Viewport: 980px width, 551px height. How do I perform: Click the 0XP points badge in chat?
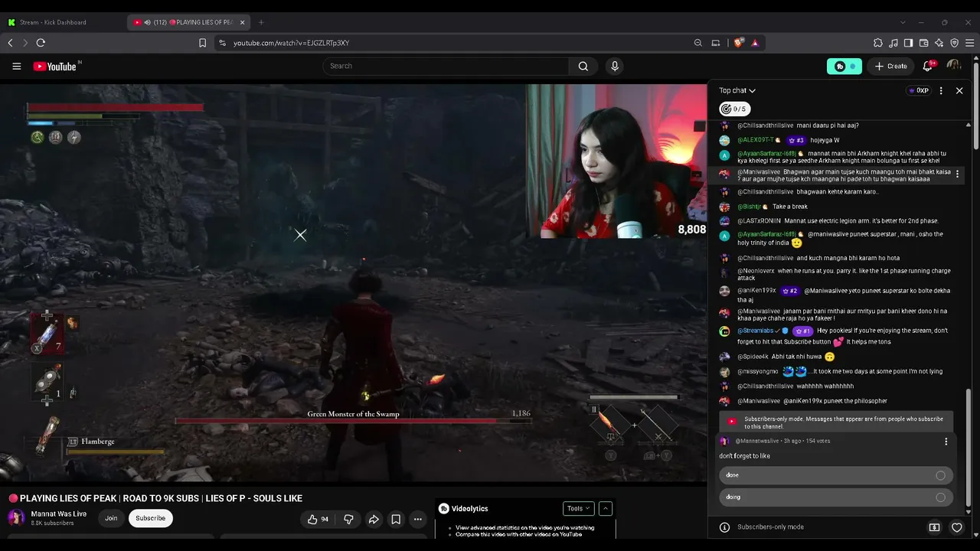tap(918, 90)
